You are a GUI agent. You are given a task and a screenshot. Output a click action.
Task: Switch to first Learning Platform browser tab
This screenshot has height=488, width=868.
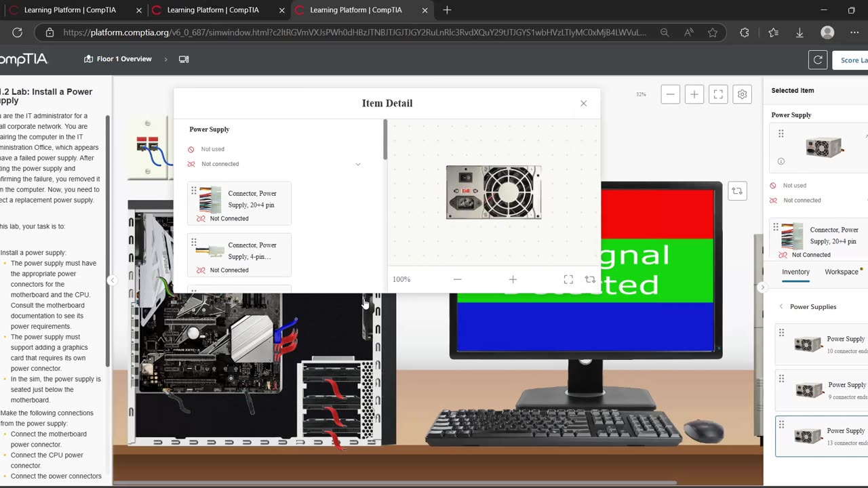[70, 10]
